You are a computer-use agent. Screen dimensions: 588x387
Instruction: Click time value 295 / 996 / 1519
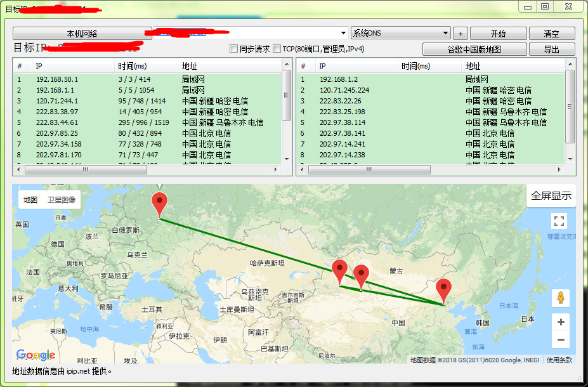(x=143, y=122)
